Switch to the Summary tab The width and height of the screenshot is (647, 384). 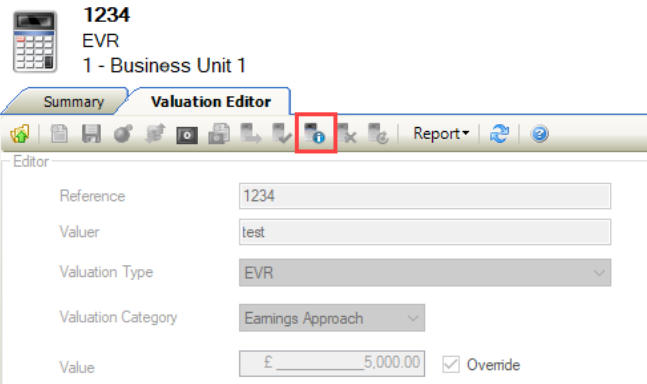coord(73,102)
